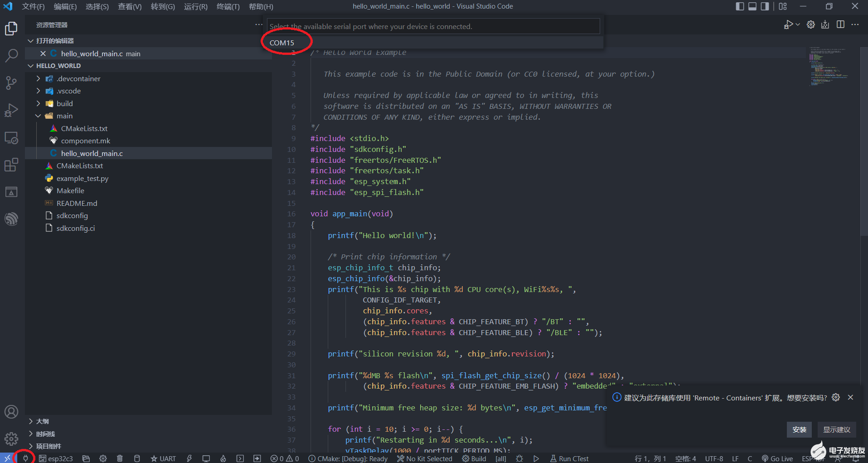Open the CMake view in activity bar
This screenshot has width=868, height=463.
[11, 192]
